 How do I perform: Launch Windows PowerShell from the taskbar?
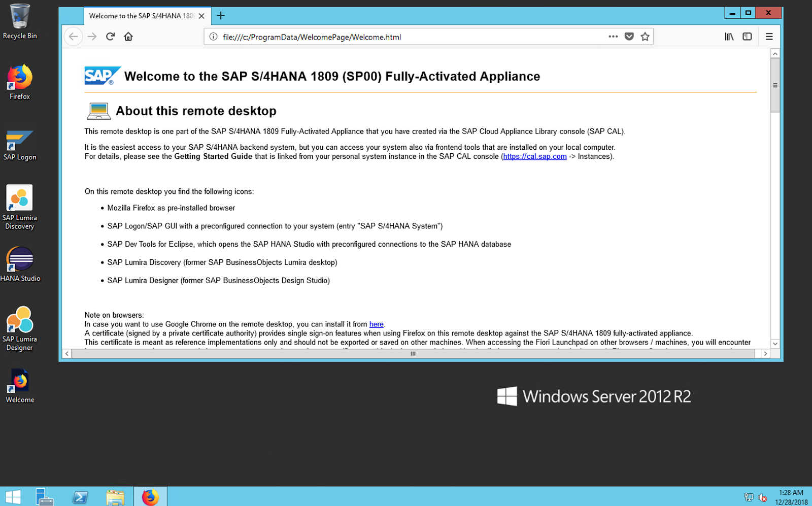[x=80, y=497]
